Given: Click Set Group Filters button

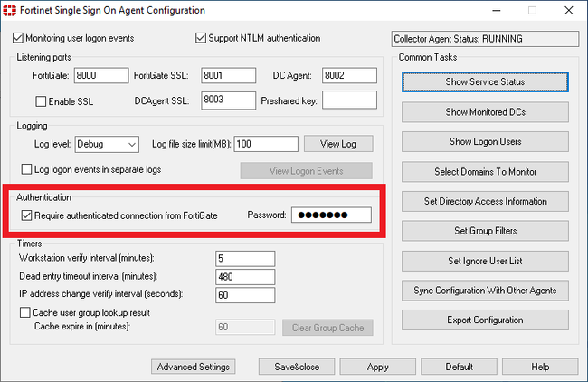Looking at the screenshot, I should pos(485,231).
